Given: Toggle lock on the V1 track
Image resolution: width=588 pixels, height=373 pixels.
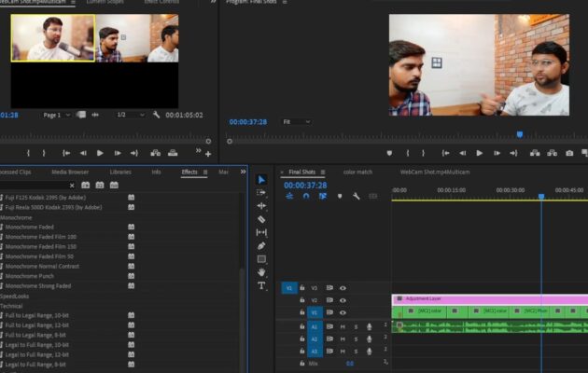Looking at the screenshot, I should (x=301, y=312).
